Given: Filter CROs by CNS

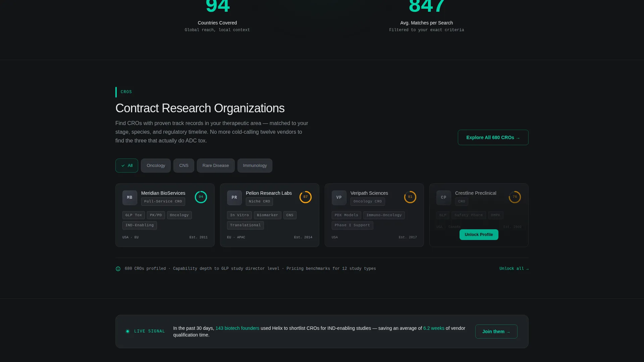Looking at the screenshot, I should click(x=184, y=166).
